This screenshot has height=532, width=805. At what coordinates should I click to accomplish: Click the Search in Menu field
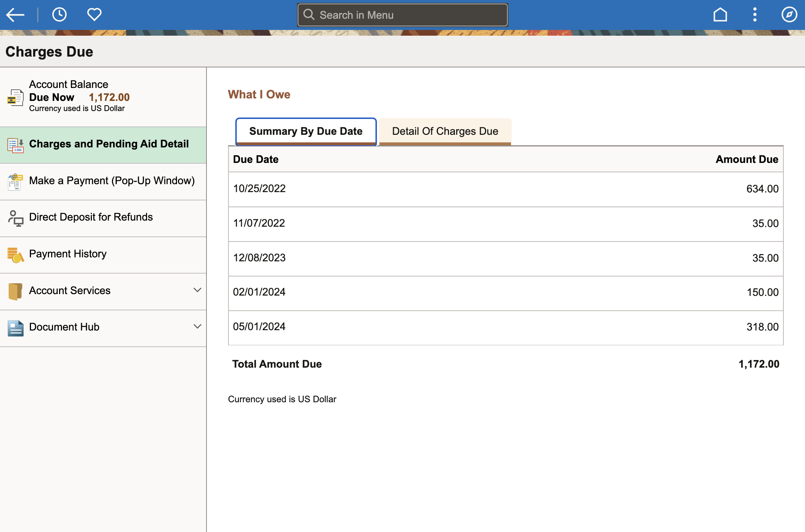tap(402, 15)
